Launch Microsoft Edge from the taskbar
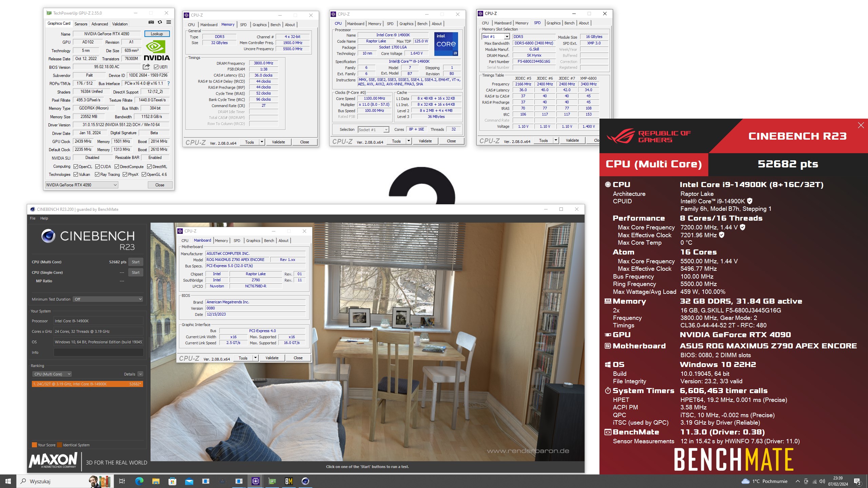Screen dimensions: 868x488 pyautogui.click(x=139, y=481)
